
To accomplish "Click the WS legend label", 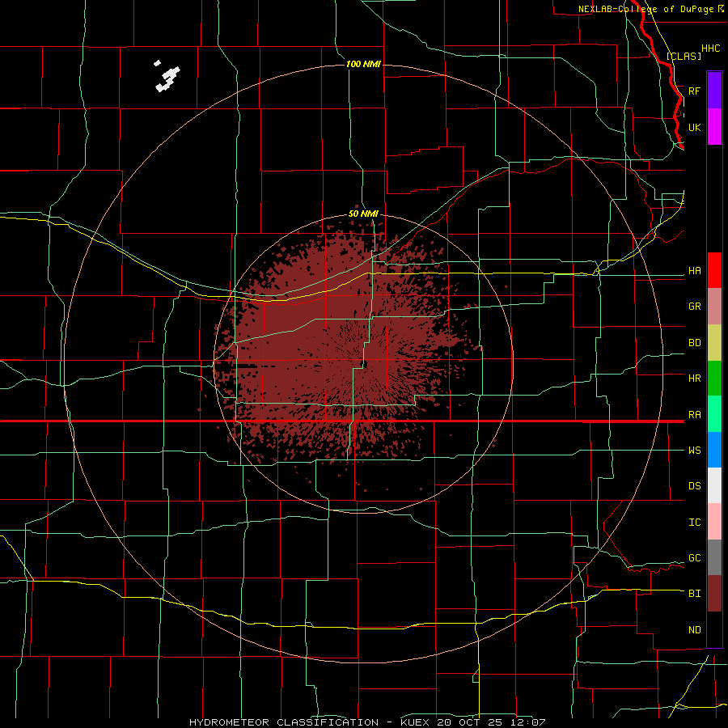I will click(x=694, y=451).
